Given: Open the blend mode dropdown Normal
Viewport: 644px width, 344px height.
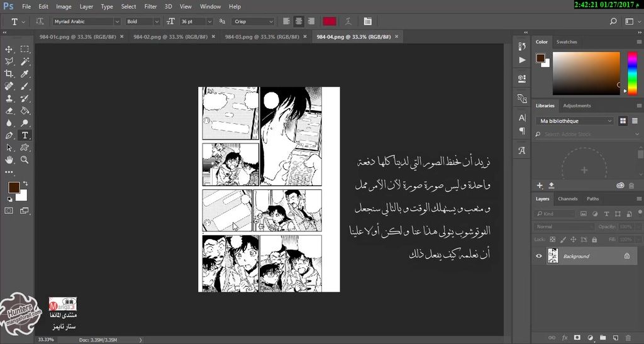Looking at the screenshot, I should 564,226.
